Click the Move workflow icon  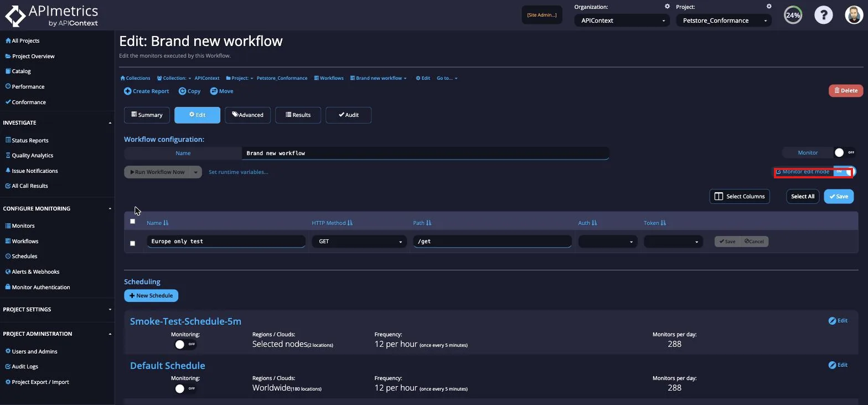[x=214, y=91]
